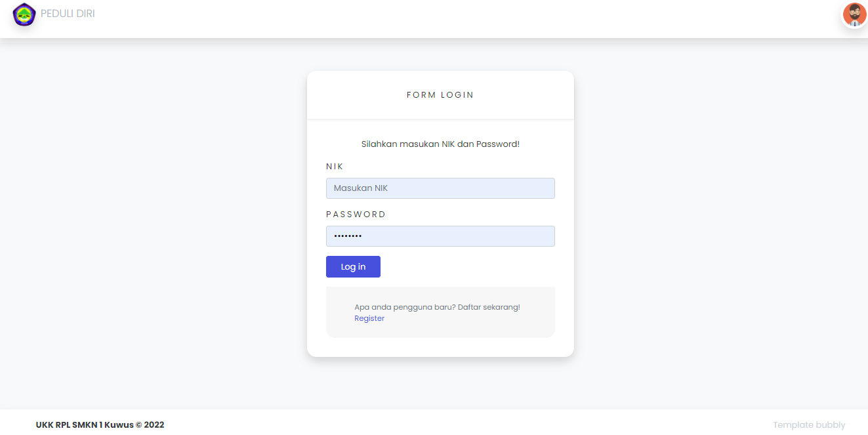Click the PEDULI DIRI brand name
The width and height of the screenshot is (868, 435).
[x=67, y=13]
